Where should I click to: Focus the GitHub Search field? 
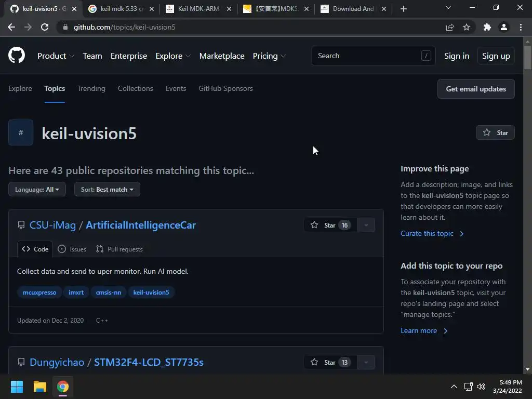tap(373, 56)
